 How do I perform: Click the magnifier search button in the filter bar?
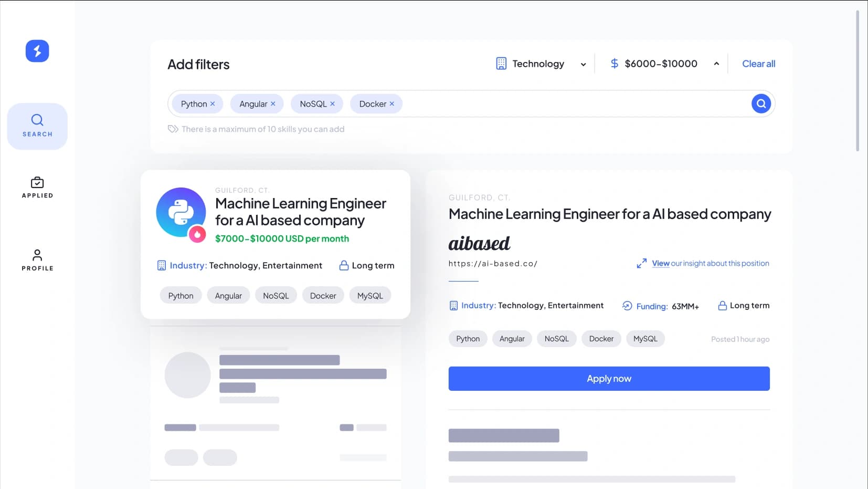[760, 103]
